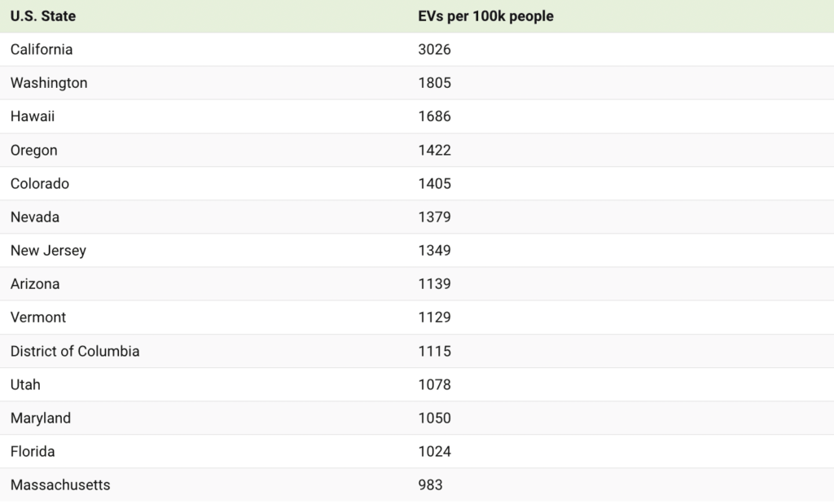
Task: Select the Arizona state cell
Action: pos(35,283)
